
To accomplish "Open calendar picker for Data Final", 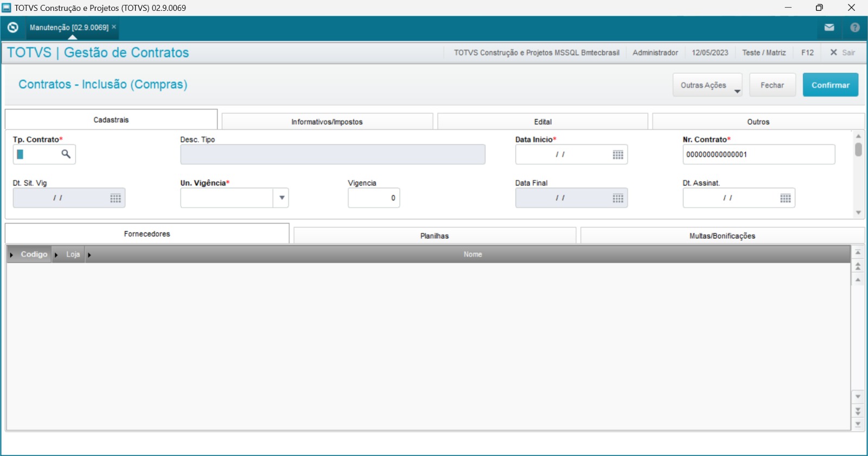I will click(x=618, y=198).
